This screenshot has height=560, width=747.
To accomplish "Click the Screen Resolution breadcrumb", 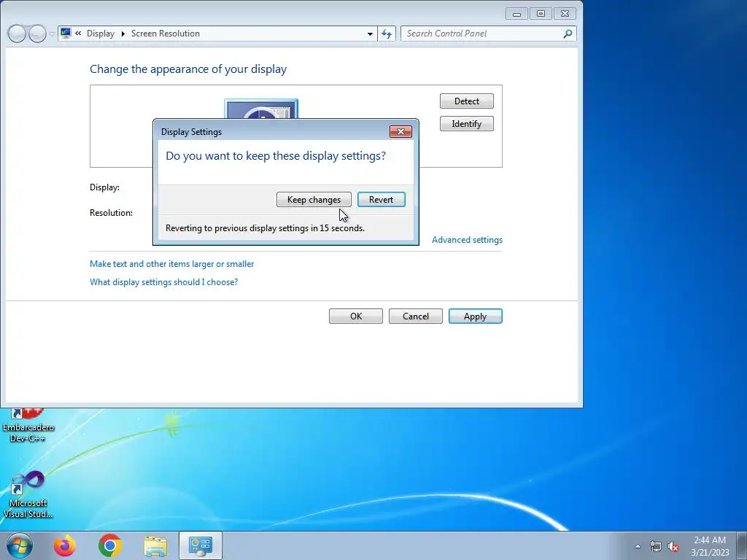I will [x=166, y=34].
